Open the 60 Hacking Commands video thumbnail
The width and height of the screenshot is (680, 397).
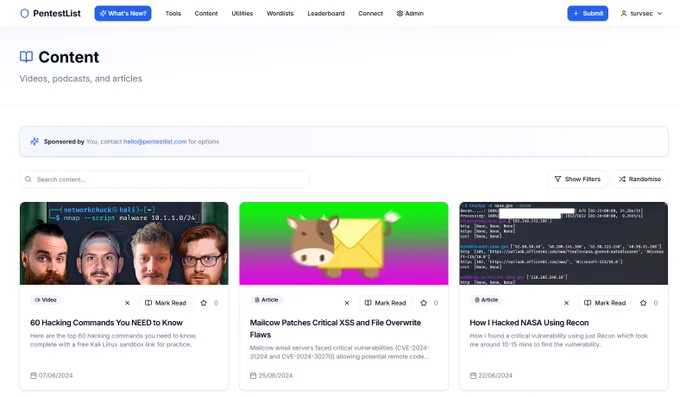pyautogui.click(x=124, y=243)
